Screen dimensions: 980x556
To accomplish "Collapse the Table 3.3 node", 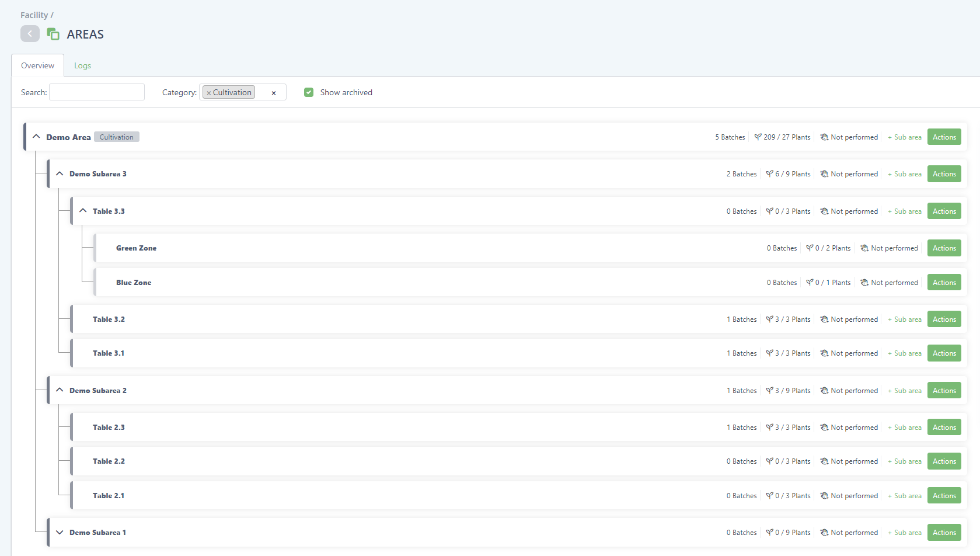I will tap(83, 211).
